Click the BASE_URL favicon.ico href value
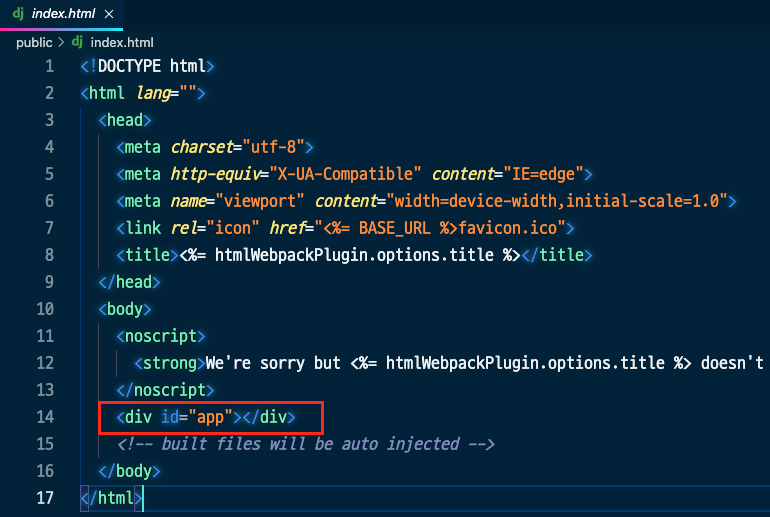Screen dimensions: 770x517 pyautogui.click(x=440, y=228)
